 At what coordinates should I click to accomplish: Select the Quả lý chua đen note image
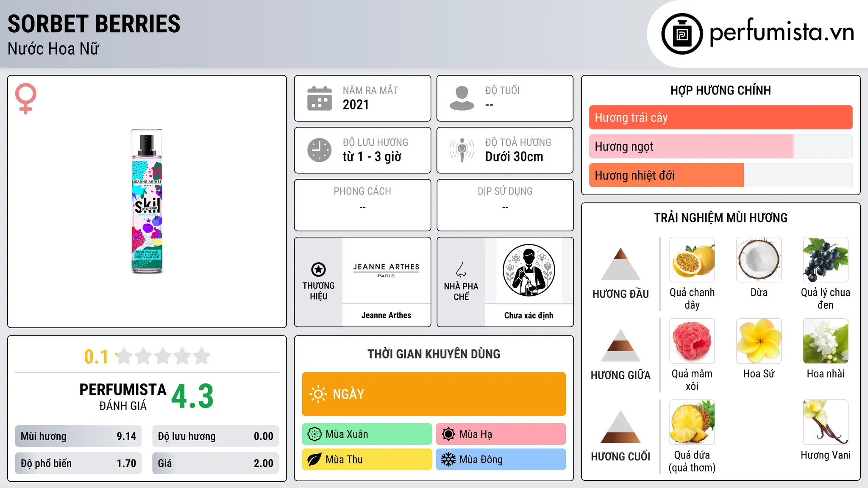826,260
